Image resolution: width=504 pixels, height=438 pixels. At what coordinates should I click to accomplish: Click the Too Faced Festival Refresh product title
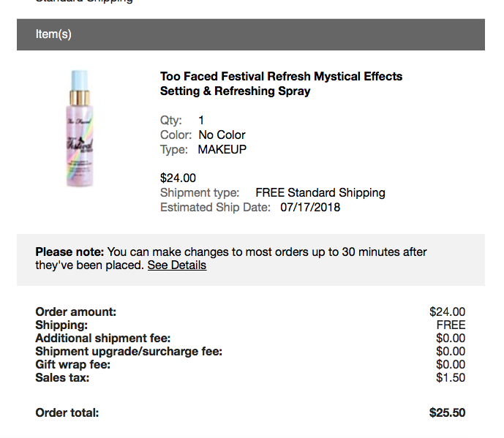(281, 84)
